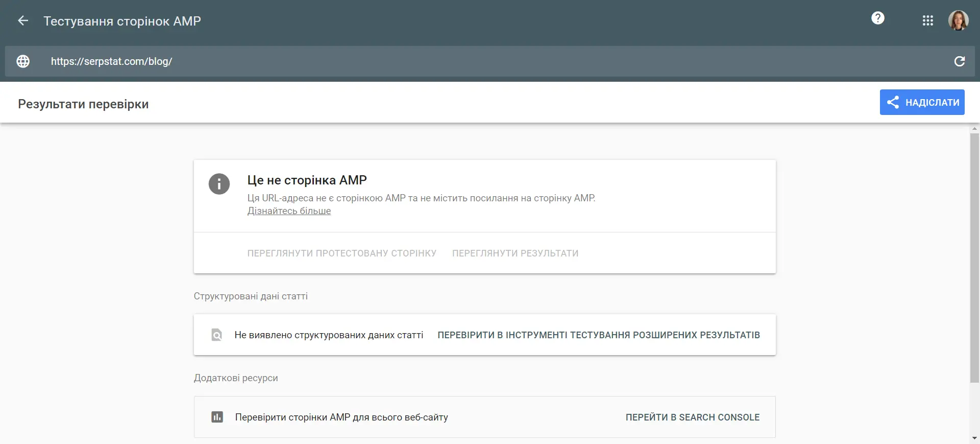
Task: Click the Додаткові ресурси label
Action: (236, 378)
